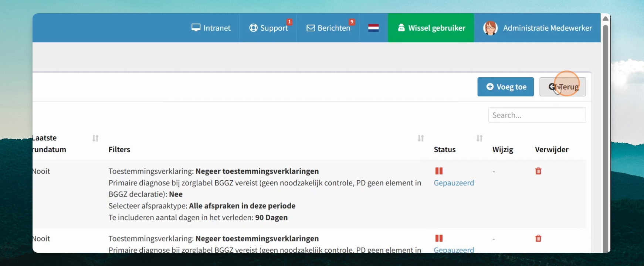Sort the Status column using arrows
The image size is (644, 266).
(x=479, y=138)
